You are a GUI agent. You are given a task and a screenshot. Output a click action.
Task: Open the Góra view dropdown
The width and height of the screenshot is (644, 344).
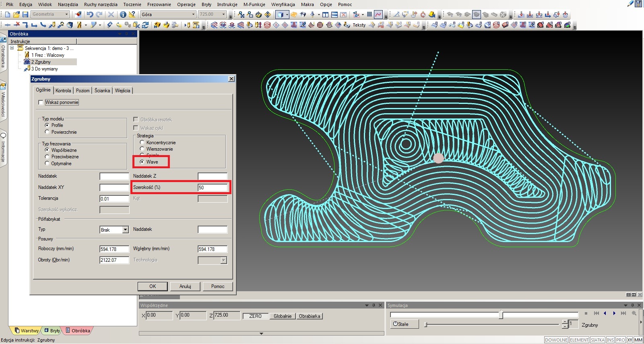(194, 15)
